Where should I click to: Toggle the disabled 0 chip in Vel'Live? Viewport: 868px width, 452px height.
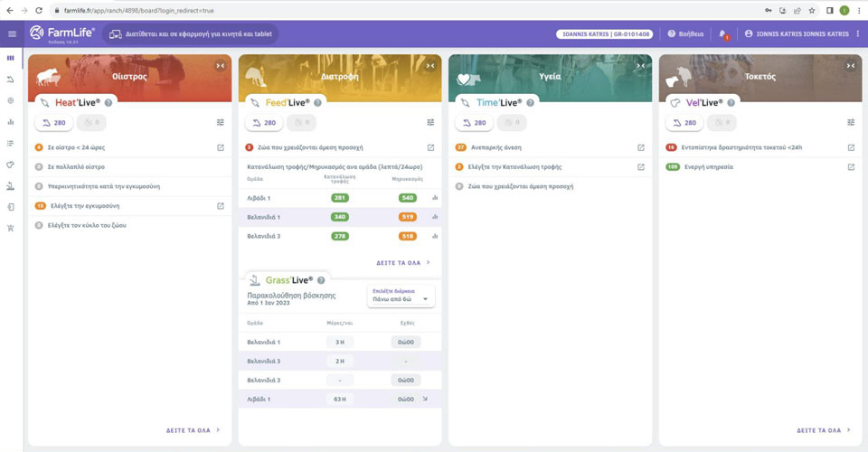click(722, 122)
